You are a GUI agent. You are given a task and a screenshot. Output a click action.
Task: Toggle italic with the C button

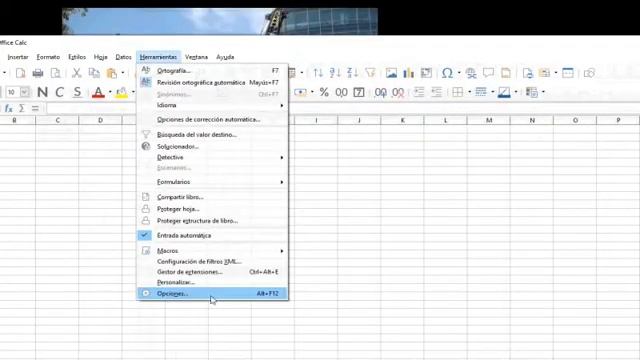coord(60,92)
